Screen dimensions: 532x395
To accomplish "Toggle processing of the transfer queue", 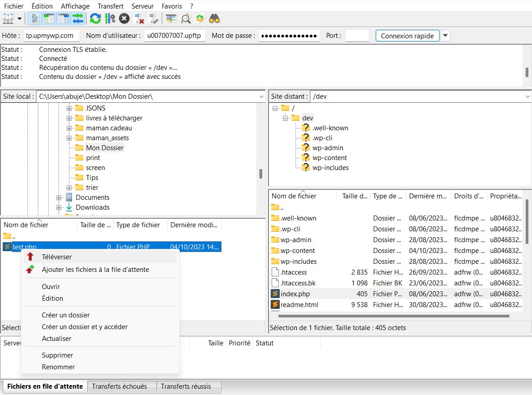I will point(110,18).
